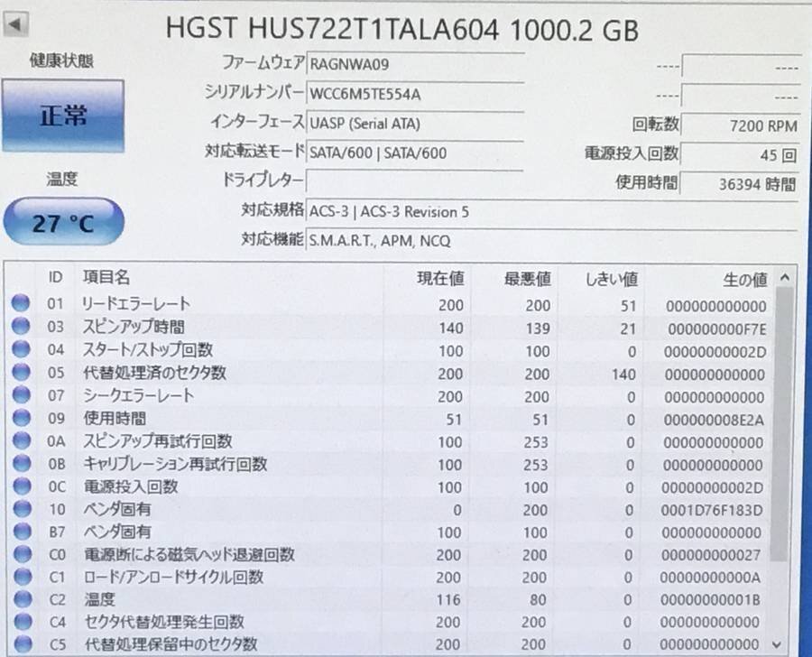Screen dimensions: 812x657
Task: Select the スタート/ストップ回数 row name
Action: (x=148, y=350)
